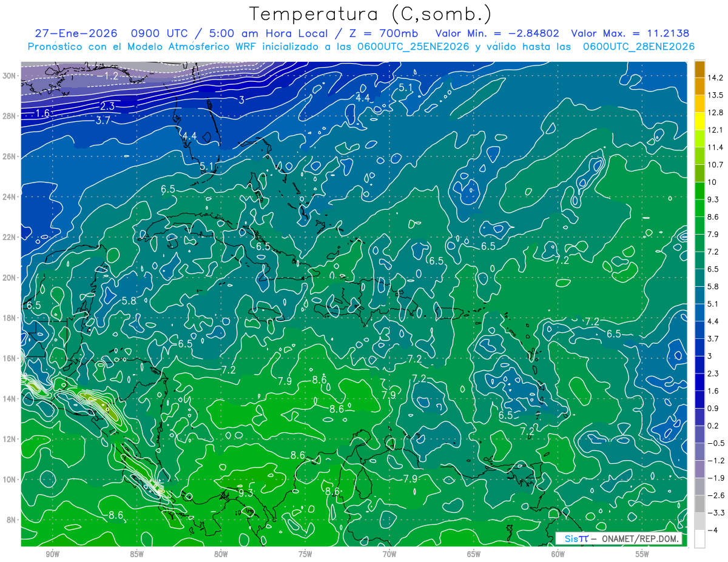Click the '-0.5' color scale label

click(715, 443)
